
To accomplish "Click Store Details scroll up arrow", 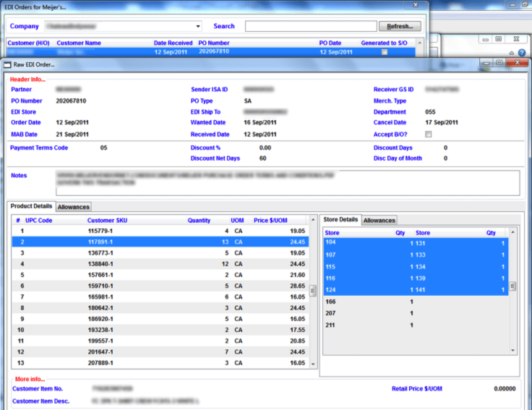I will point(512,233).
